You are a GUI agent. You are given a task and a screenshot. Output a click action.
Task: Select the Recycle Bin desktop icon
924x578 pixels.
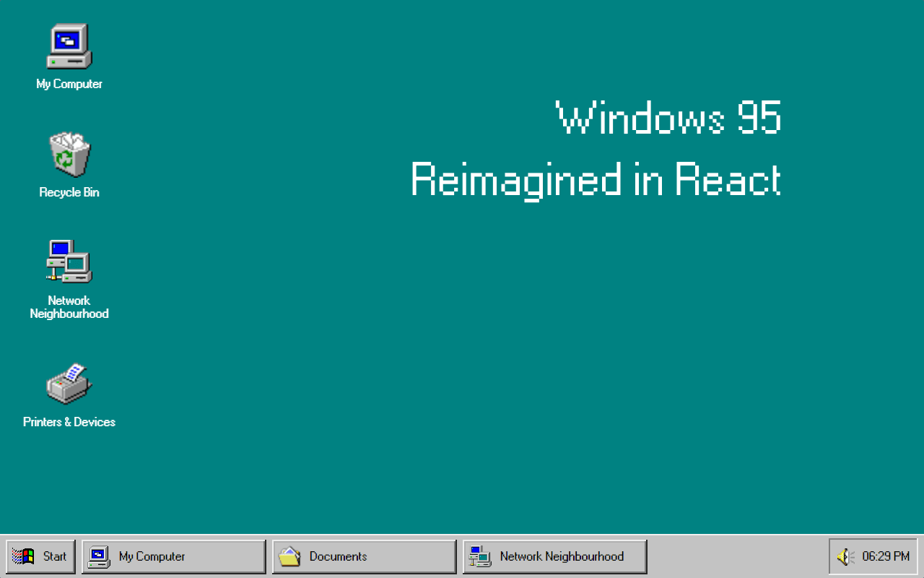[69, 155]
